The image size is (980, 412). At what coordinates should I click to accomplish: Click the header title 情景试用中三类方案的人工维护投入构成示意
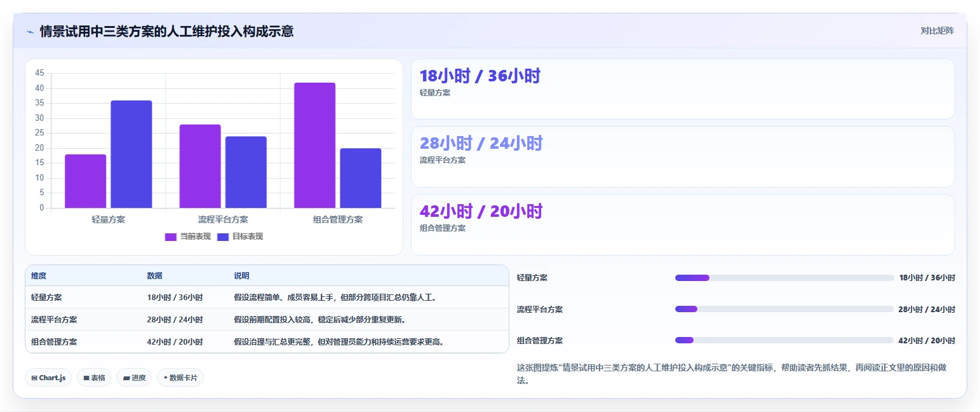click(x=166, y=31)
